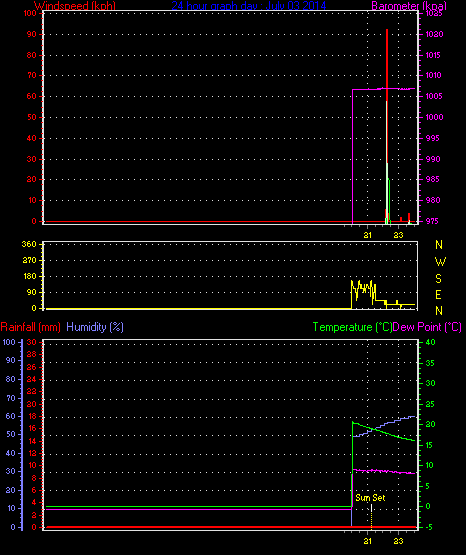Click the green "25" temperature axis value
Screen dimensions: 466x555
[x=430, y=404]
